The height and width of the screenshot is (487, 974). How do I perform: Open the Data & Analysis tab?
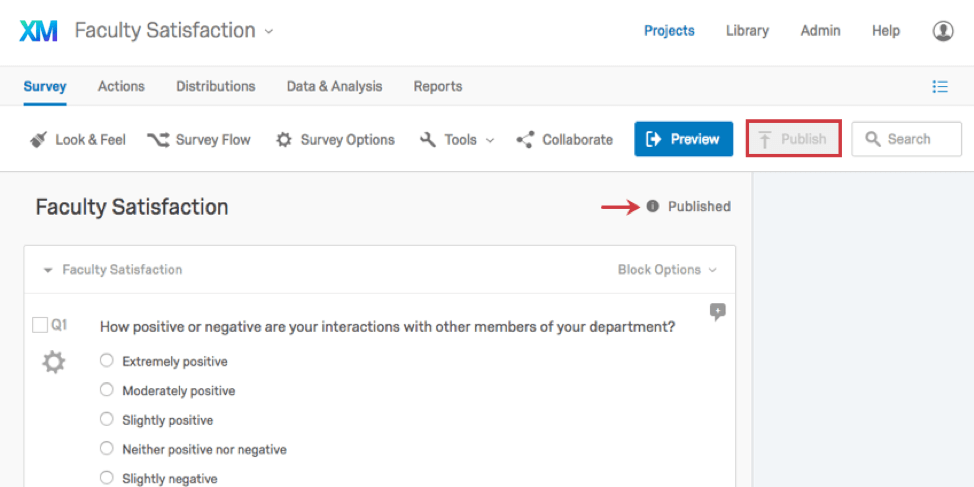click(334, 86)
